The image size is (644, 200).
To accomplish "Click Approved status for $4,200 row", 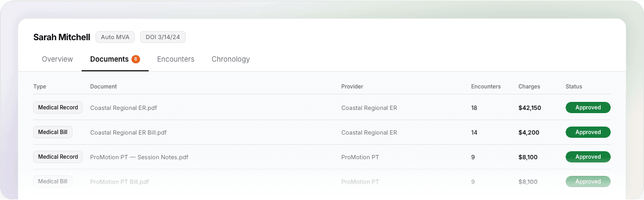I will tap(588, 132).
